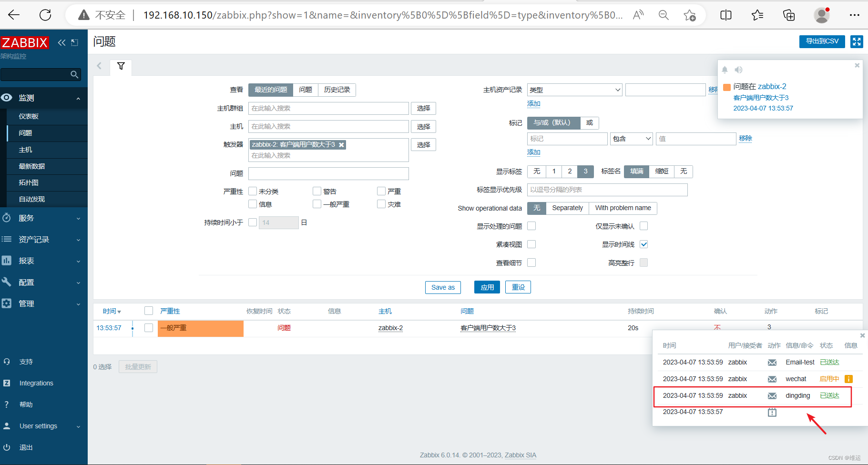Screen dimensions: 868x465
Task: Click the previous filter arrow
Action: (x=99, y=66)
